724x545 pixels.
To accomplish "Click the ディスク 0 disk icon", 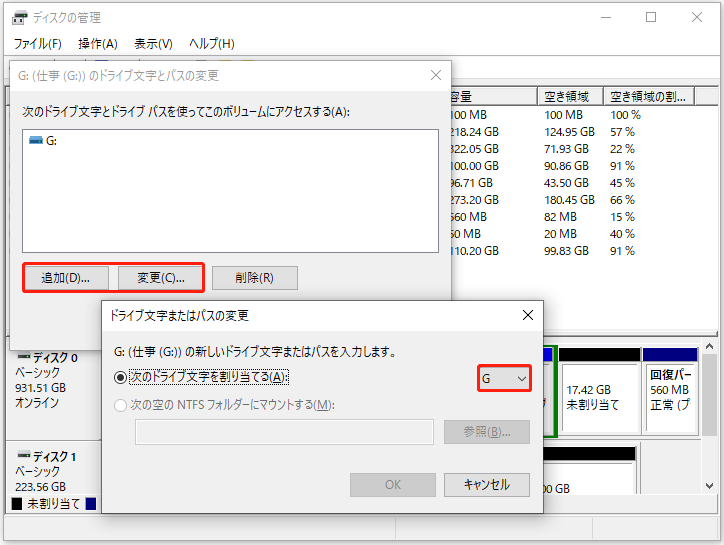I will point(24,357).
